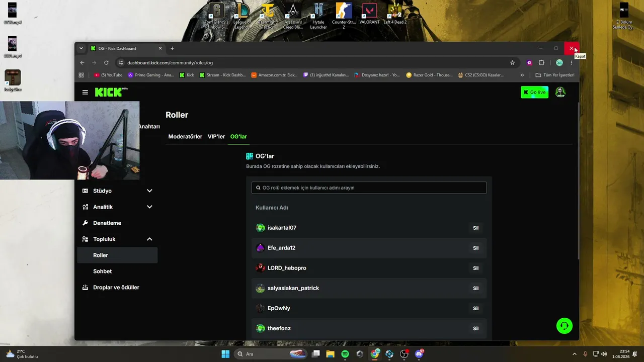Image resolution: width=644 pixels, height=362 pixels.
Task: Open the Chrome three-dot menu
Action: 571,62
